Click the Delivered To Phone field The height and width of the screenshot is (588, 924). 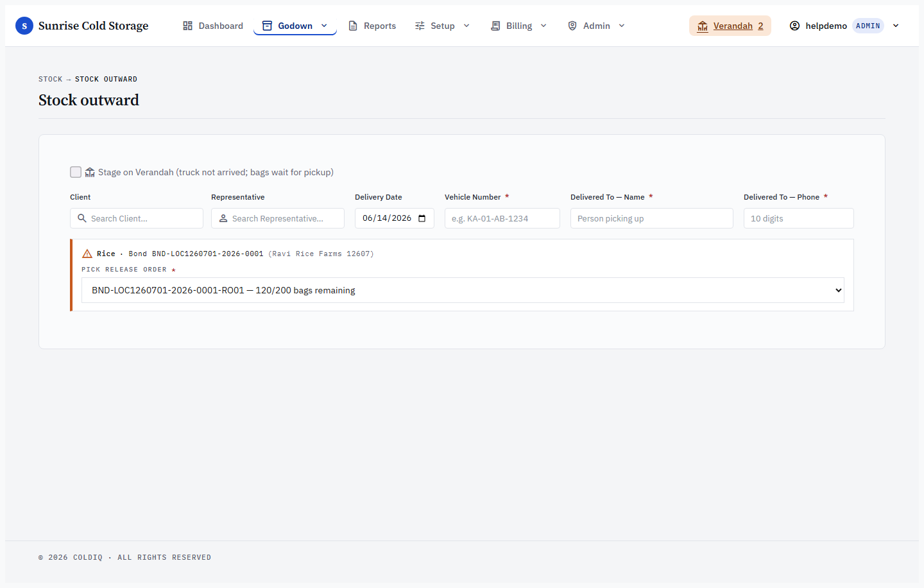tap(799, 218)
